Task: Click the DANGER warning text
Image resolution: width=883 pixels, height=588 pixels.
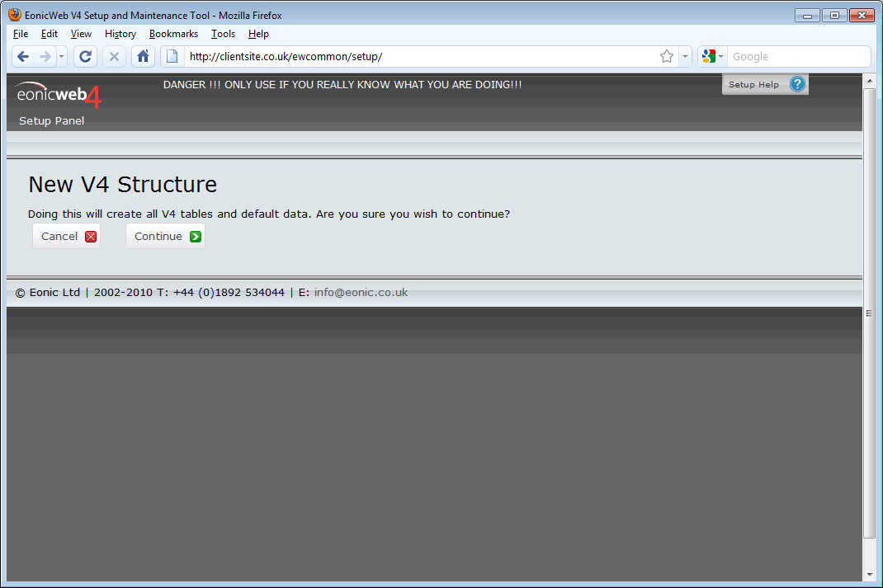Action: pyautogui.click(x=342, y=85)
